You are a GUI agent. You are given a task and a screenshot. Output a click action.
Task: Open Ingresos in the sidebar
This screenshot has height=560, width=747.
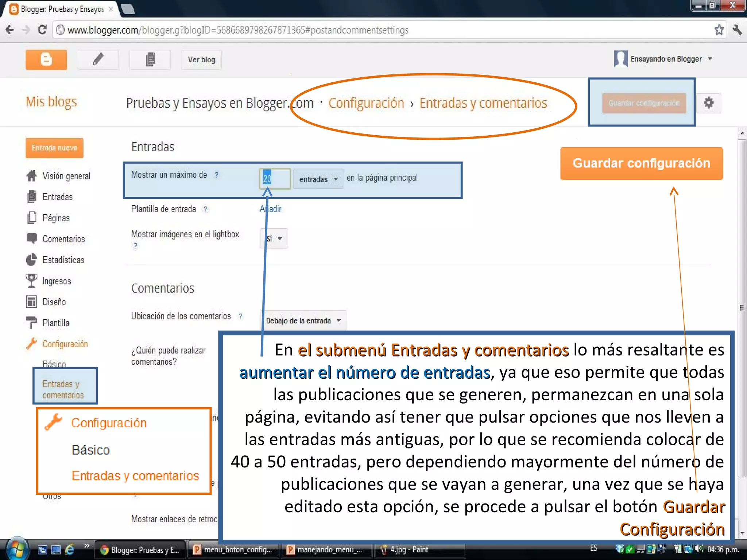point(57,281)
